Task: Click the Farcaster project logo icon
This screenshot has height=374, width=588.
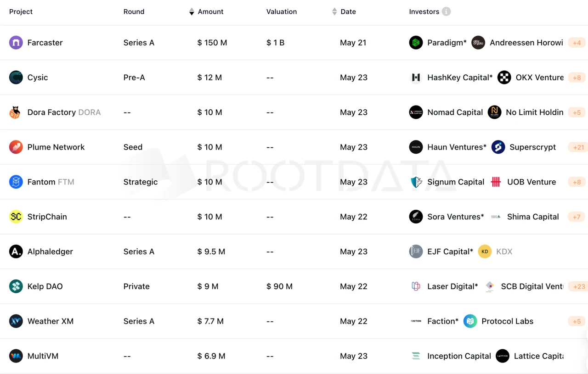Action: pos(16,43)
